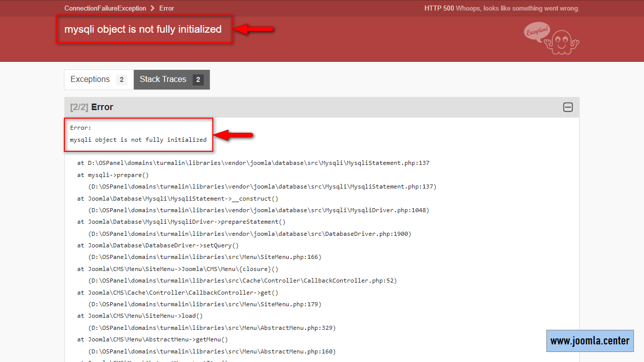644x362 pixels.
Task: Click the Exceptions tab count badge
Action: click(x=121, y=79)
